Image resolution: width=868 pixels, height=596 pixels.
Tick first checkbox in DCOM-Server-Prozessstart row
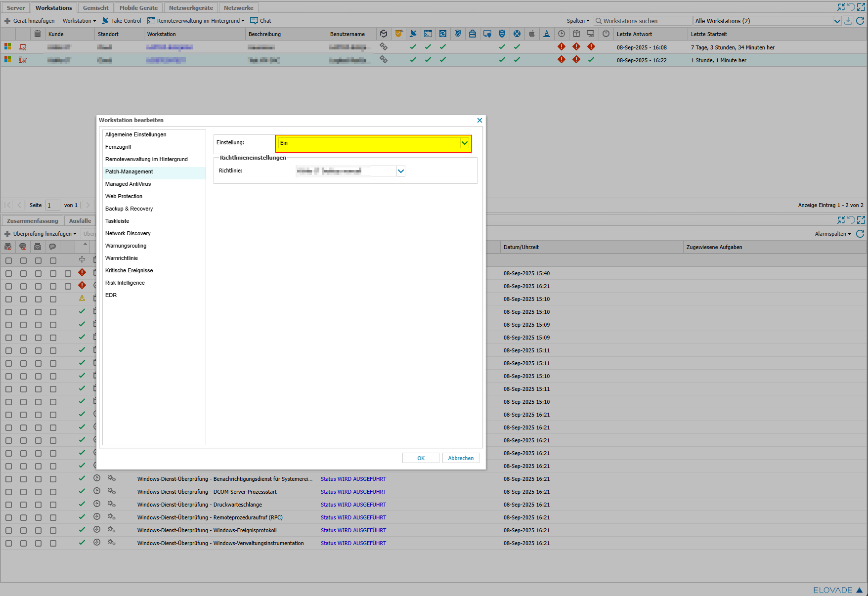coord(9,492)
